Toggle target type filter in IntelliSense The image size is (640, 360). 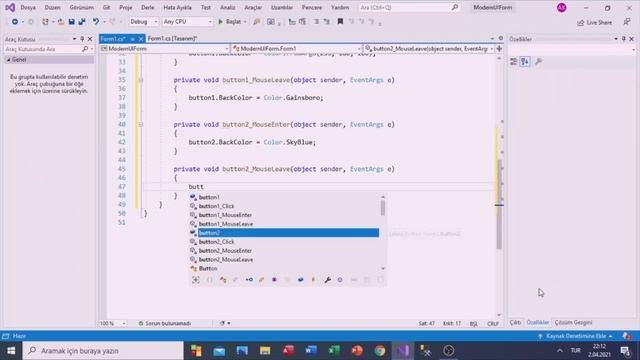(196, 280)
